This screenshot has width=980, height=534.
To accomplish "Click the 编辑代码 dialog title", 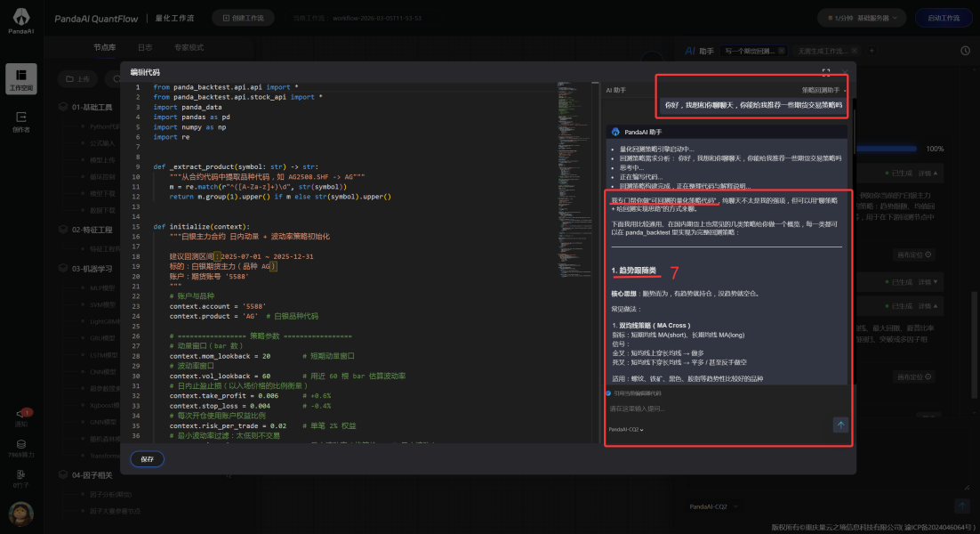I will [145, 72].
